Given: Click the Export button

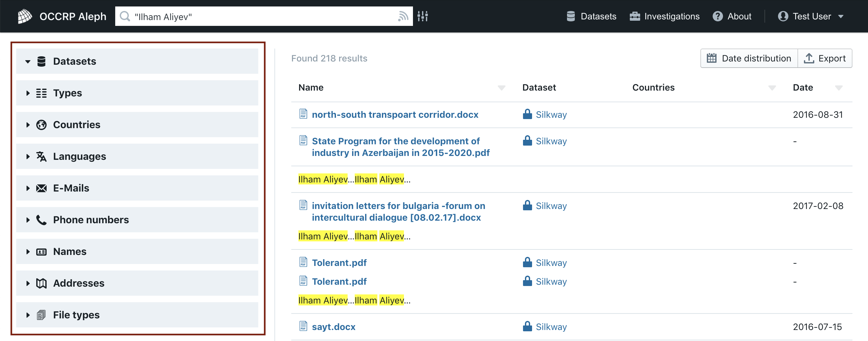Looking at the screenshot, I should pyautogui.click(x=825, y=58).
